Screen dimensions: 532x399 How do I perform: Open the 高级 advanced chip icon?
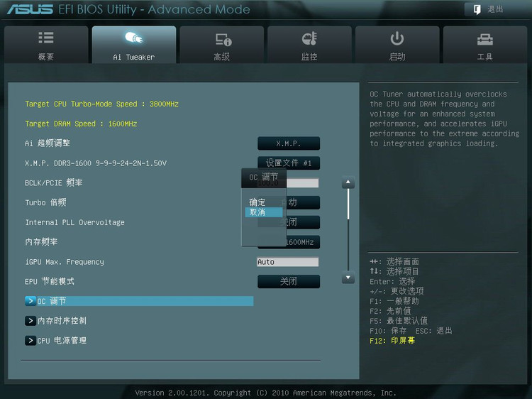[x=222, y=39]
